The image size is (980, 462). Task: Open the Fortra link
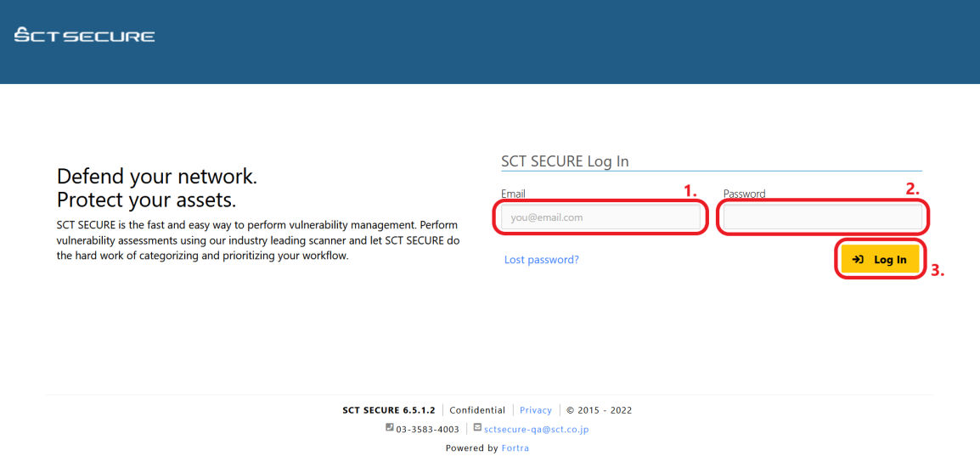tap(515, 448)
